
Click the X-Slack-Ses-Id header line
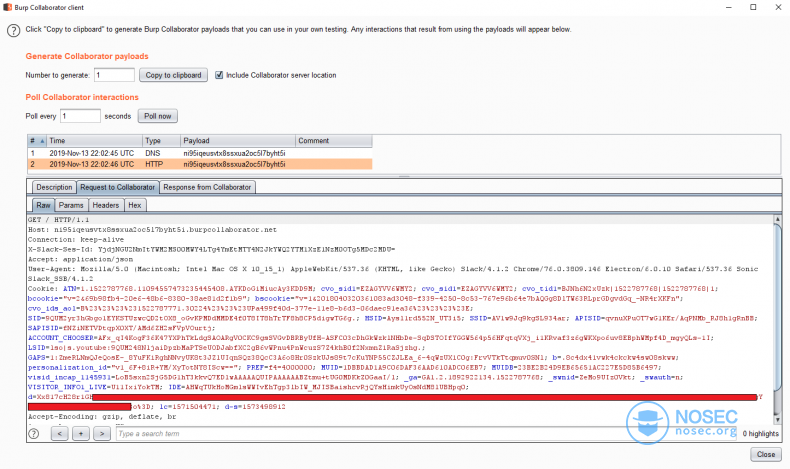(x=212, y=249)
